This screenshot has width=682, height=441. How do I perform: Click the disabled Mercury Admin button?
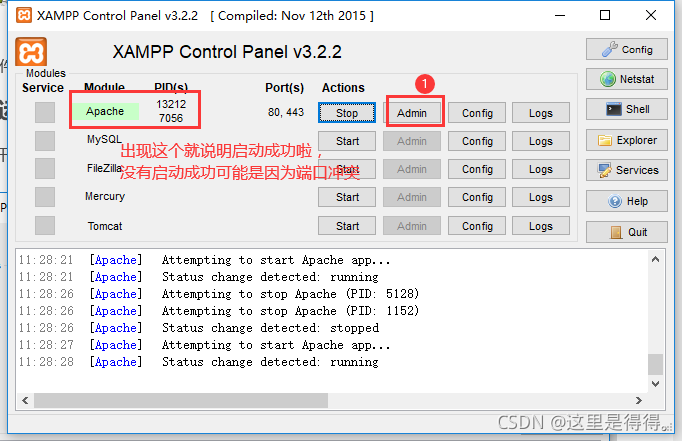pyautogui.click(x=412, y=197)
